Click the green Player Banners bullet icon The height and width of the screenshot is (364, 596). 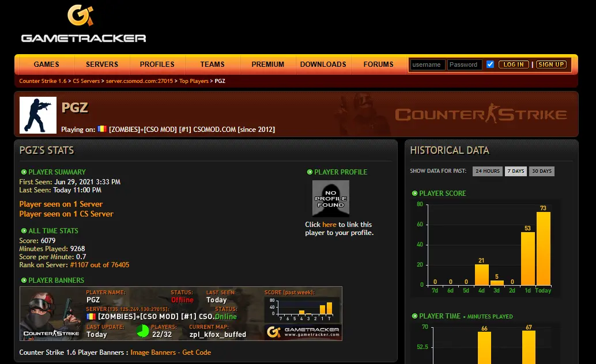(24, 280)
